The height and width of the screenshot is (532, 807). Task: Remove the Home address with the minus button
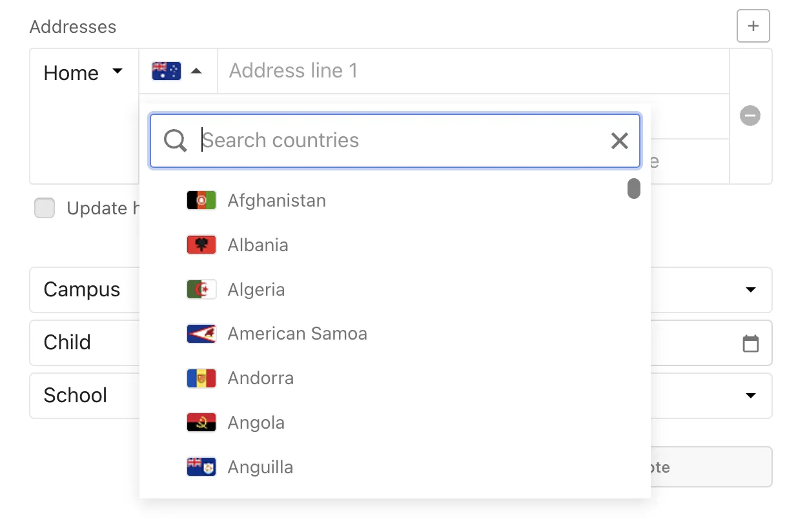[750, 116]
